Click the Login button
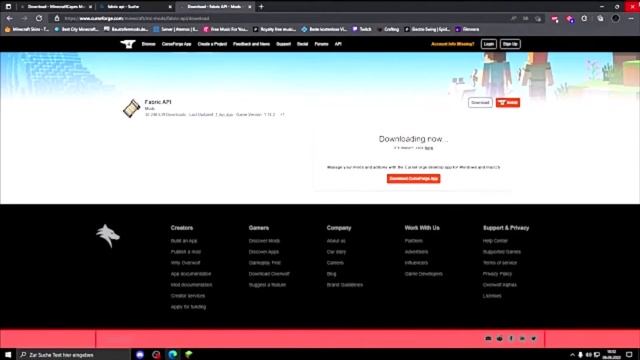 coord(489,44)
